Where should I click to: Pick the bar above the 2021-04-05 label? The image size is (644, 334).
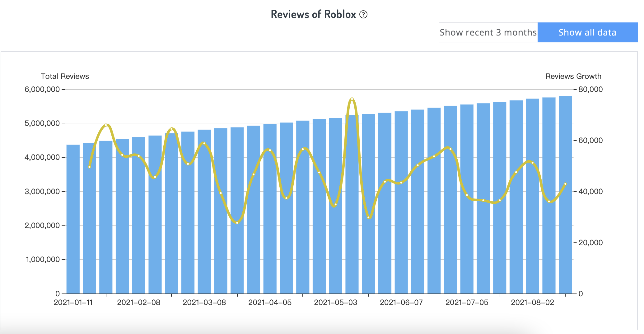[270, 218]
